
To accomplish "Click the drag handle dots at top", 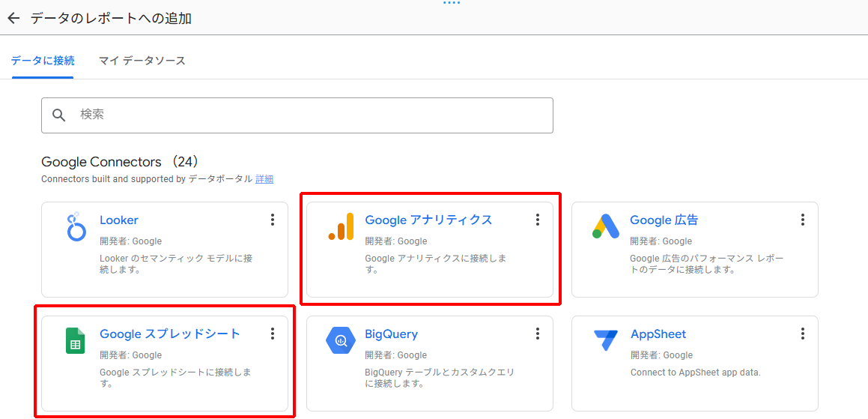I will tap(452, 3).
